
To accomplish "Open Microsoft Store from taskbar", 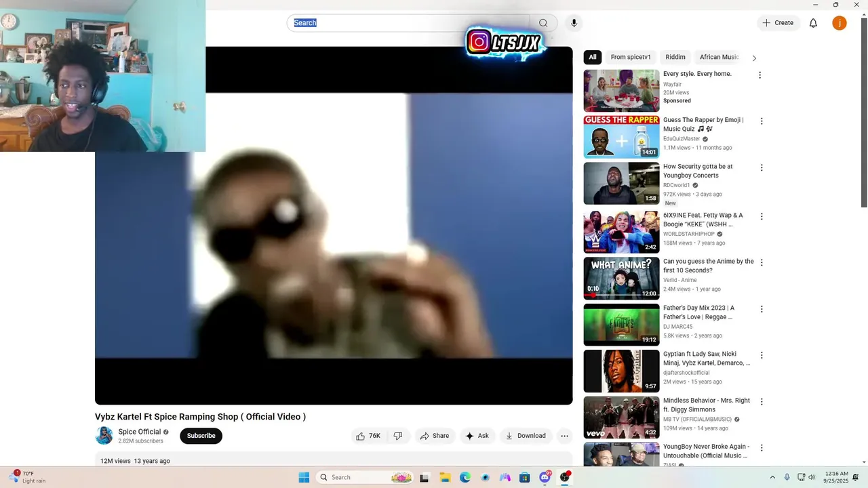I will click(525, 477).
